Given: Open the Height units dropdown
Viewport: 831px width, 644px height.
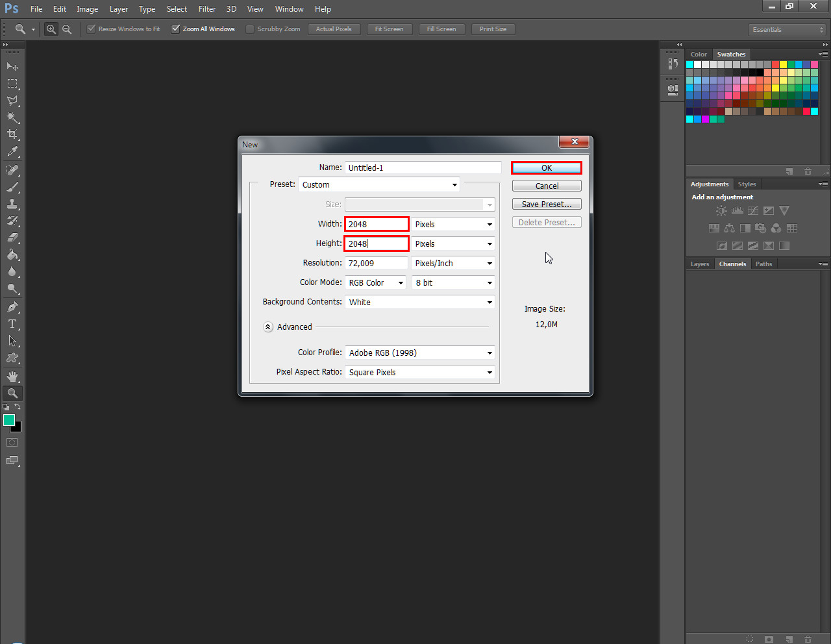Looking at the screenshot, I should point(453,243).
